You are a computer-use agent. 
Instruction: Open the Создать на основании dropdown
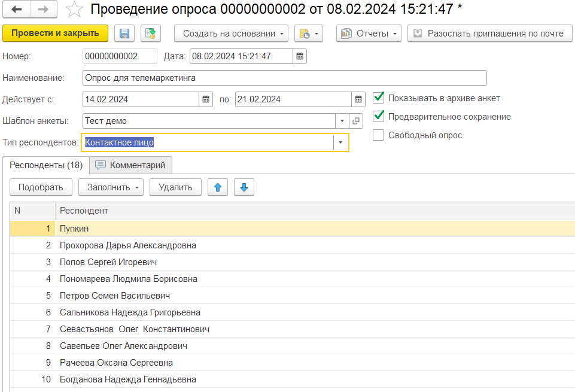point(231,34)
